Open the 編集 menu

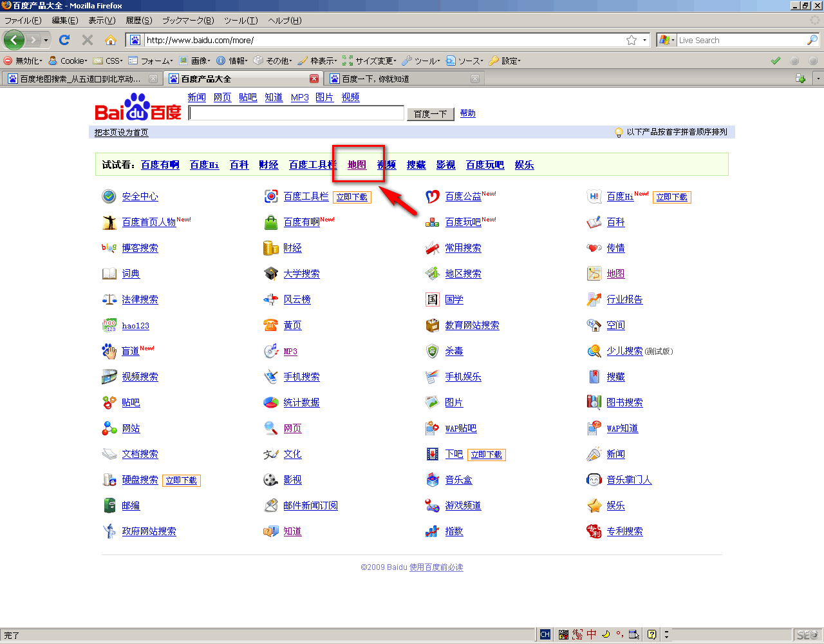(65, 21)
